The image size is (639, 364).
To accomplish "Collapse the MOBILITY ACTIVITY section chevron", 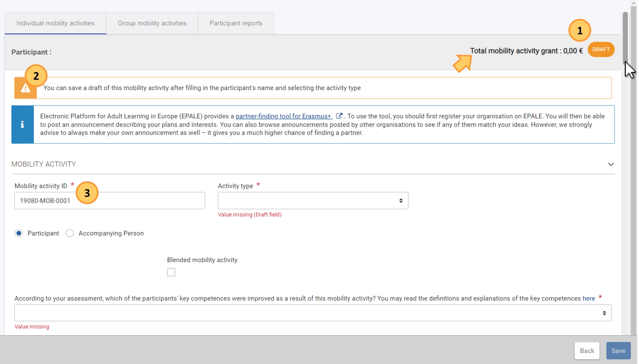I will pyautogui.click(x=611, y=164).
